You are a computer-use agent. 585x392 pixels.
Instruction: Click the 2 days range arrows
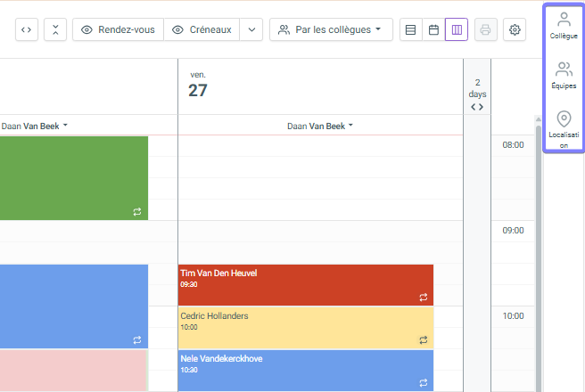pos(477,107)
